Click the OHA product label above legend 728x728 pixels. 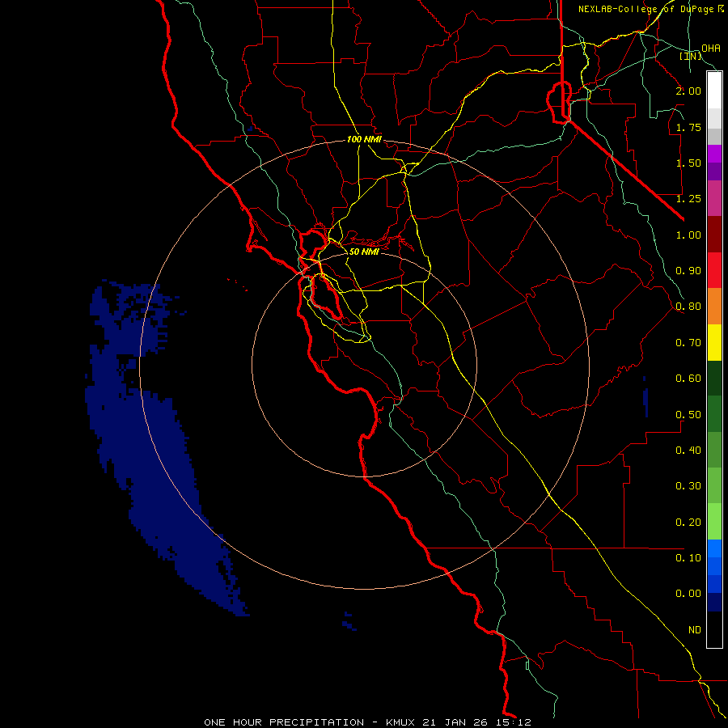tap(711, 48)
